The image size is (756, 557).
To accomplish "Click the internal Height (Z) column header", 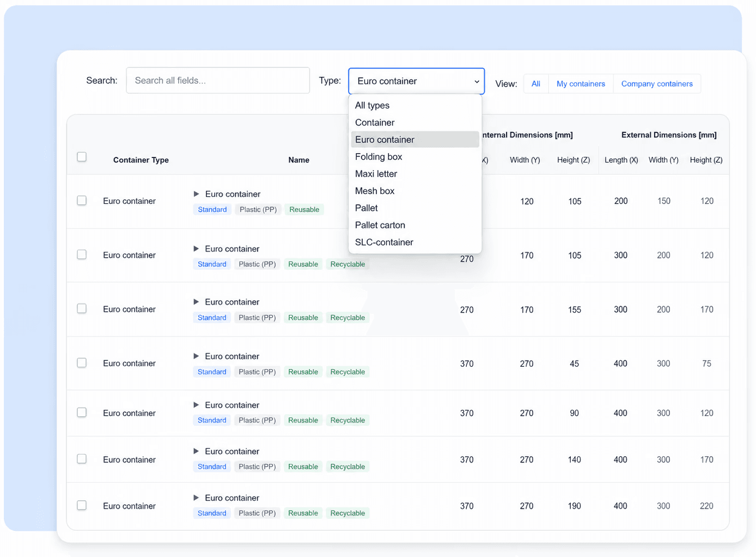I will pyautogui.click(x=574, y=160).
